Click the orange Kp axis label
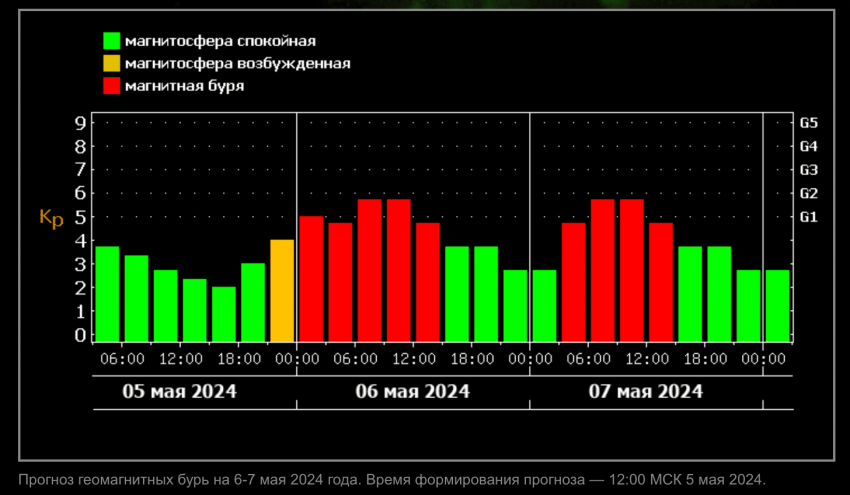 (50, 218)
